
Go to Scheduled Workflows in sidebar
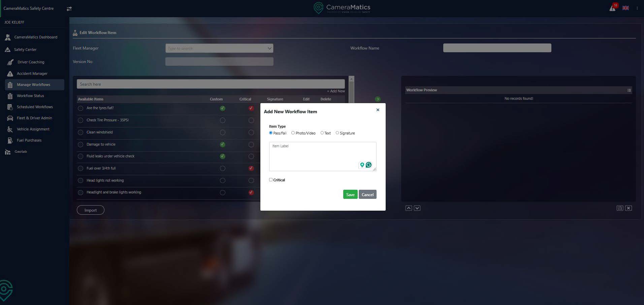click(x=35, y=107)
